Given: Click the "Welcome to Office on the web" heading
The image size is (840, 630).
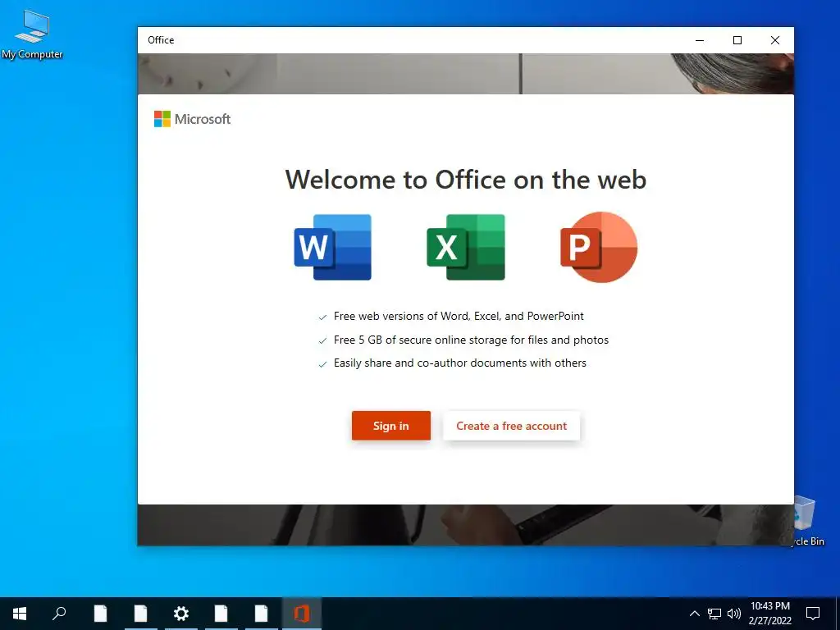Looking at the screenshot, I should tap(466, 180).
